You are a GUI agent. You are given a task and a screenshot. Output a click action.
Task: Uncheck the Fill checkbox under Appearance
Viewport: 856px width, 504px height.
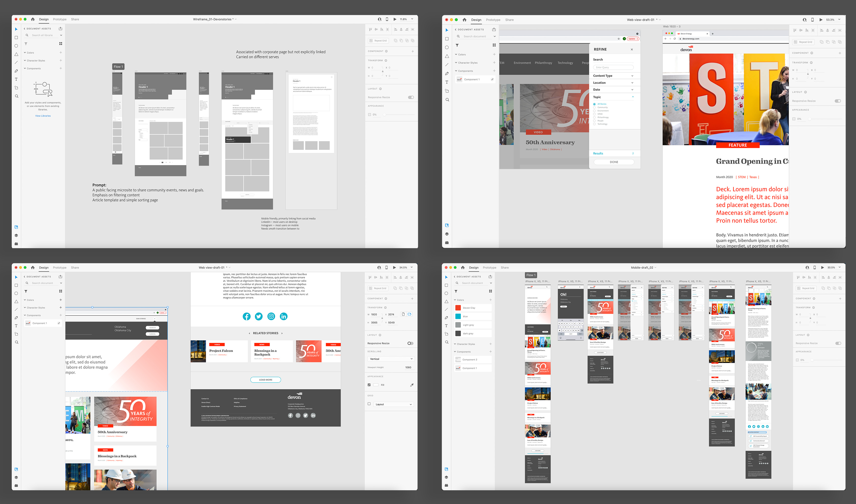(x=369, y=385)
